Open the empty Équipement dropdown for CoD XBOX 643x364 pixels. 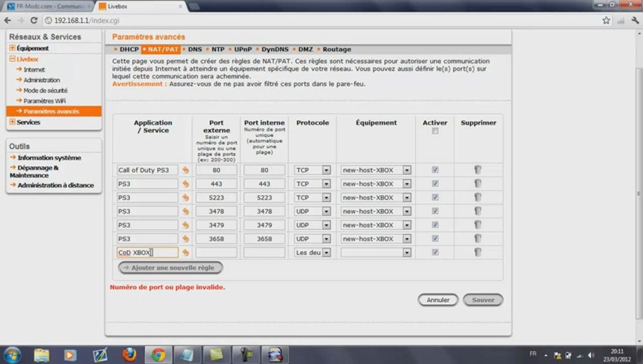coord(376,252)
